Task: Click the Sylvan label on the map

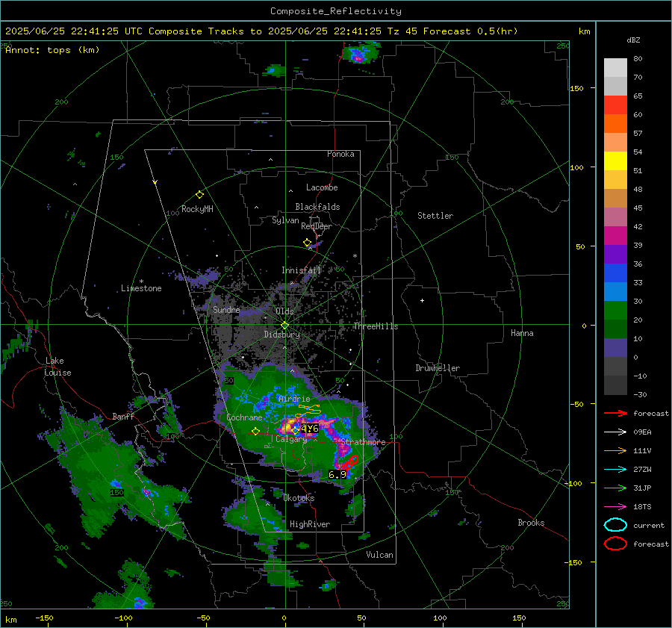Action: pos(285,220)
